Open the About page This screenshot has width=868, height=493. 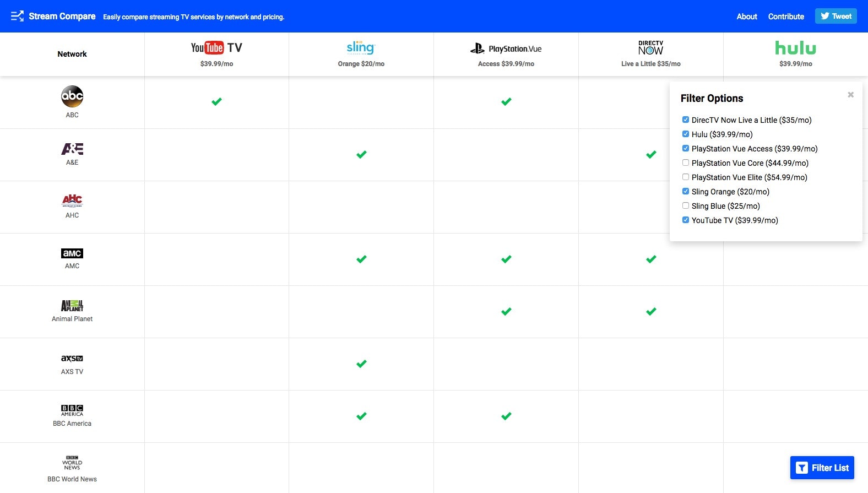pyautogui.click(x=747, y=17)
